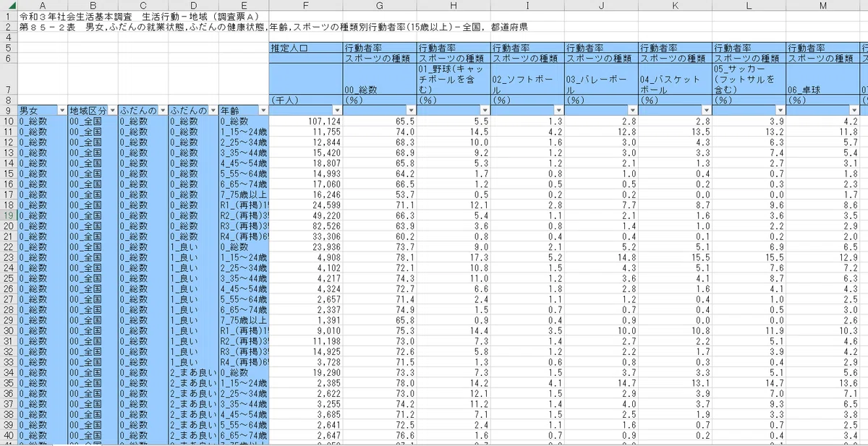
Task: Open filter dropdown in column J row 9
Action: pyautogui.click(x=632, y=111)
